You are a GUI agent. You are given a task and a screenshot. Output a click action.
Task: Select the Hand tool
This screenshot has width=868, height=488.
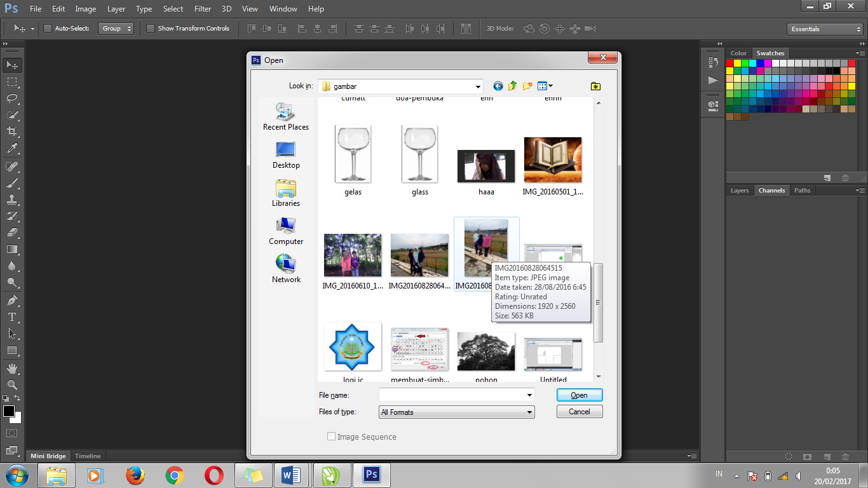click(x=11, y=368)
